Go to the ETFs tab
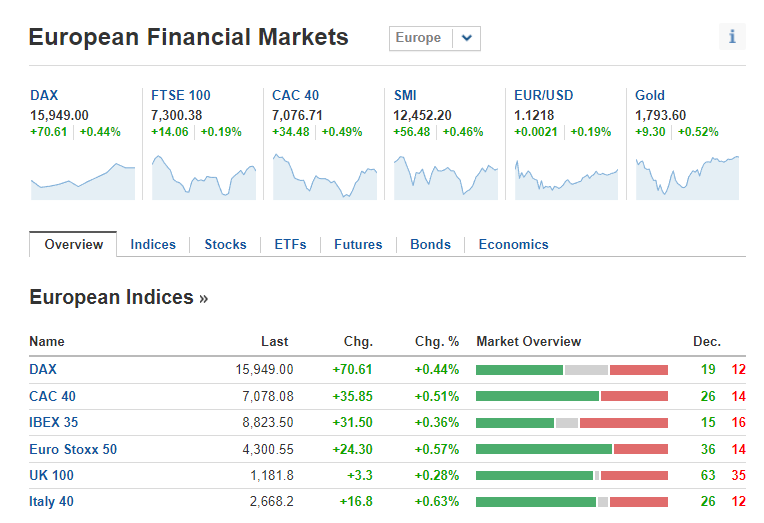Image resolution: width=764 pixels, height=523 pixels. click(290, 244)
